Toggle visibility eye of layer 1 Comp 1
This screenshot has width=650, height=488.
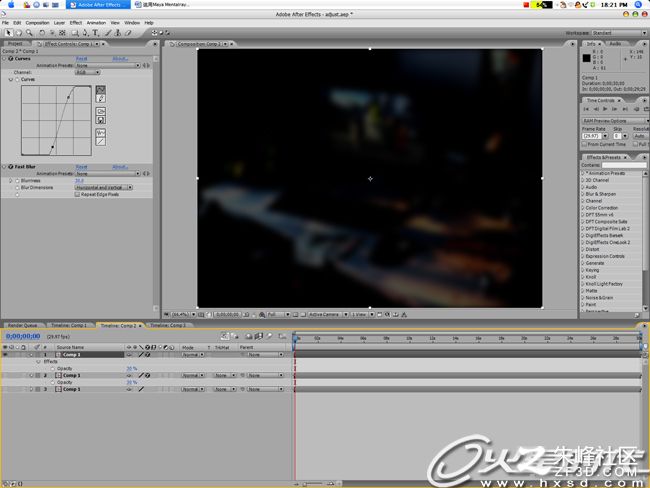click(5, 355)
